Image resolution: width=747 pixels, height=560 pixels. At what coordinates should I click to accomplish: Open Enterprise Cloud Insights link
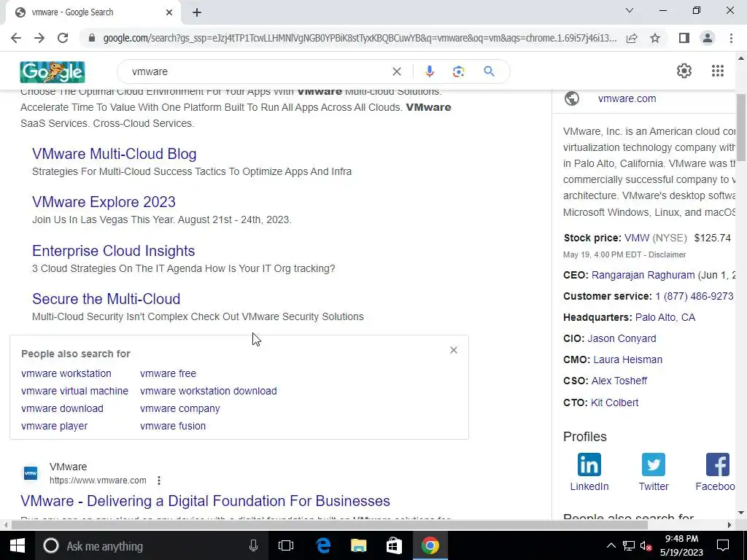point(113,251)
